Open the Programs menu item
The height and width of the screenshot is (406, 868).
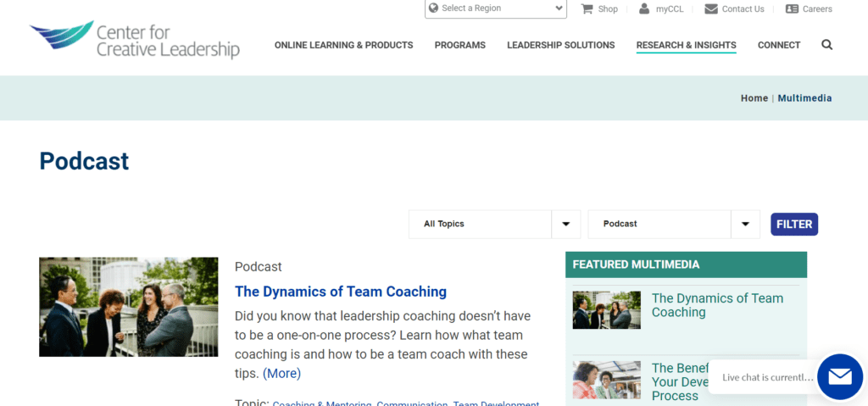click(460, 46)
